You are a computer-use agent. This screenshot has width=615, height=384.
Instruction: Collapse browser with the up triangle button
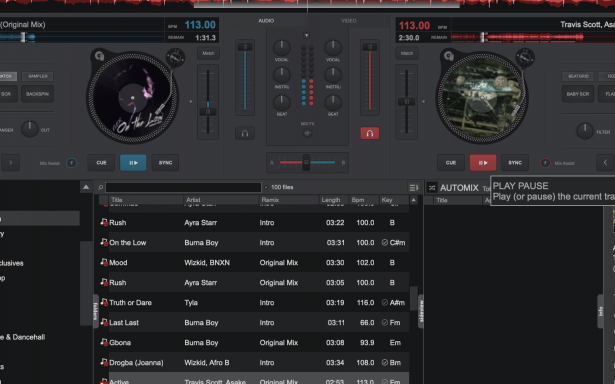pos(86,187)
